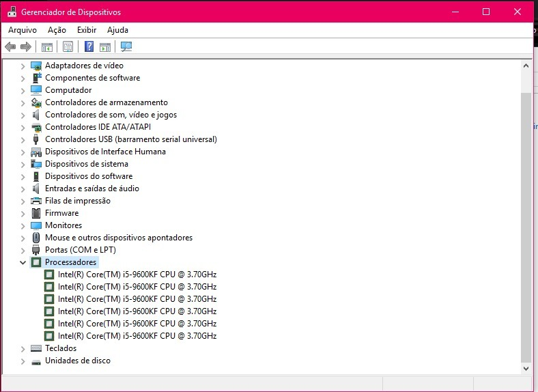Click the Processadores chip icon
The height and width of the screenshot is (392, 538).
(36, 262)
